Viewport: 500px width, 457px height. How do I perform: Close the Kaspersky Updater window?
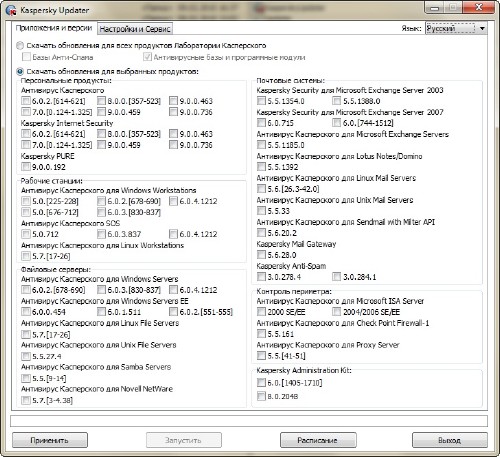pos(478,8)
